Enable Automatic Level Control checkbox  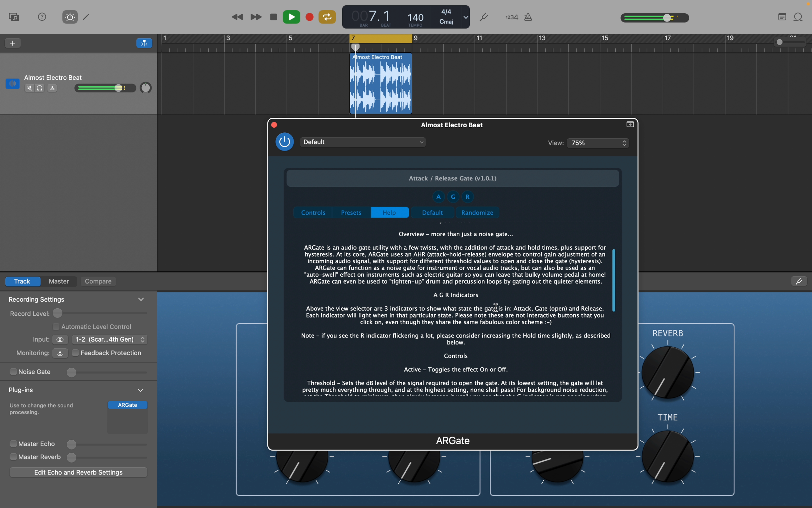[x=56, y=327]
